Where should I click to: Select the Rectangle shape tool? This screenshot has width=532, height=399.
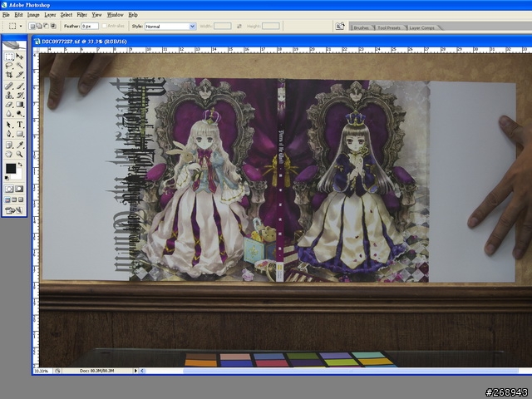(19, 134)
